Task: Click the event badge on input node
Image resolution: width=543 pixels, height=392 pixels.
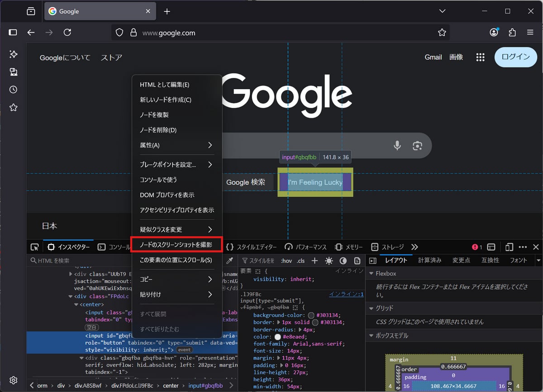Action: (x=184, y=350)
